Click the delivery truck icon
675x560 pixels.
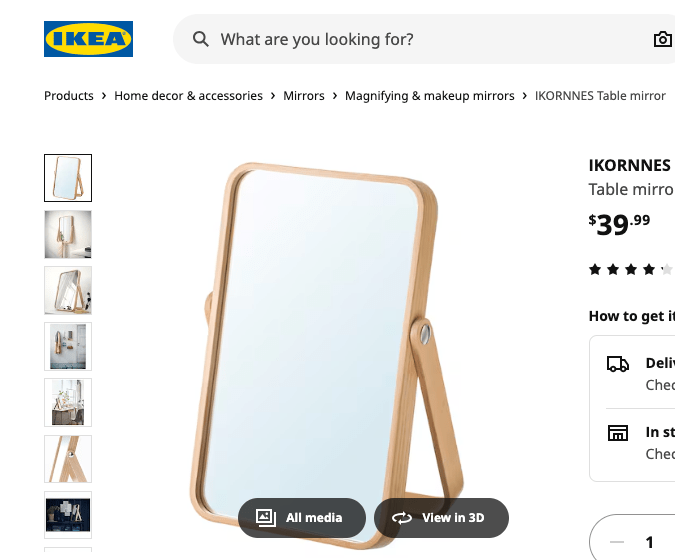618,365
